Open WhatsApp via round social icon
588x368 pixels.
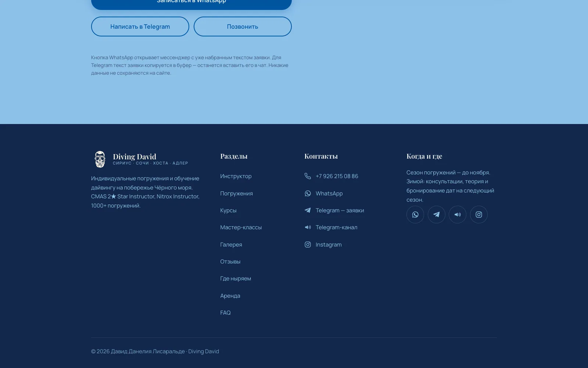tap(415, 215)
